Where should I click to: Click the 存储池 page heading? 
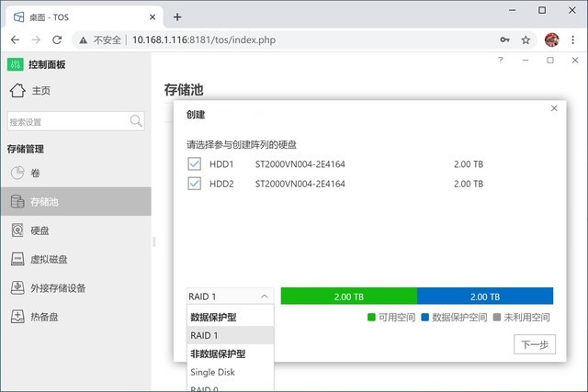click(x=184, y=90)
